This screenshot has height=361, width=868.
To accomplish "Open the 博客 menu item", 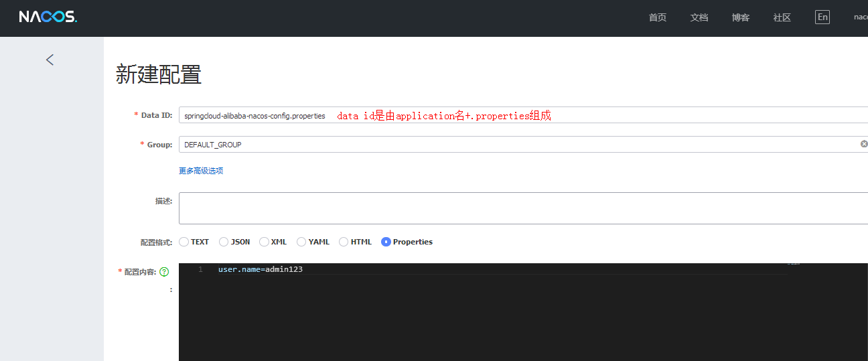I will (x=741, y=18).
